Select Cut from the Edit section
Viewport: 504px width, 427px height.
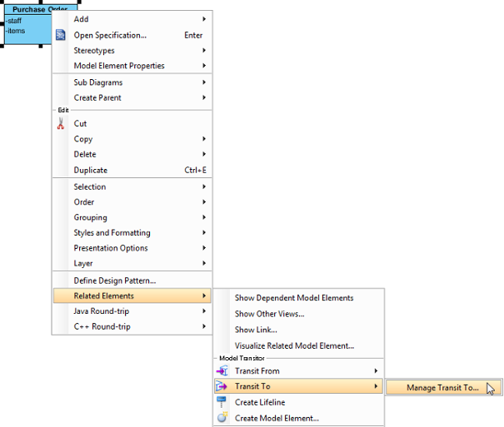(x=132, y=123)
